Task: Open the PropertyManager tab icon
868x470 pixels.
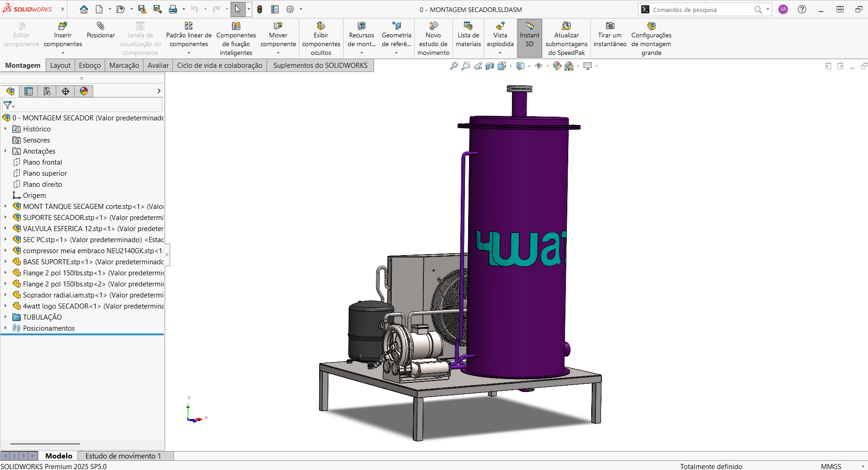Action: 29,91
